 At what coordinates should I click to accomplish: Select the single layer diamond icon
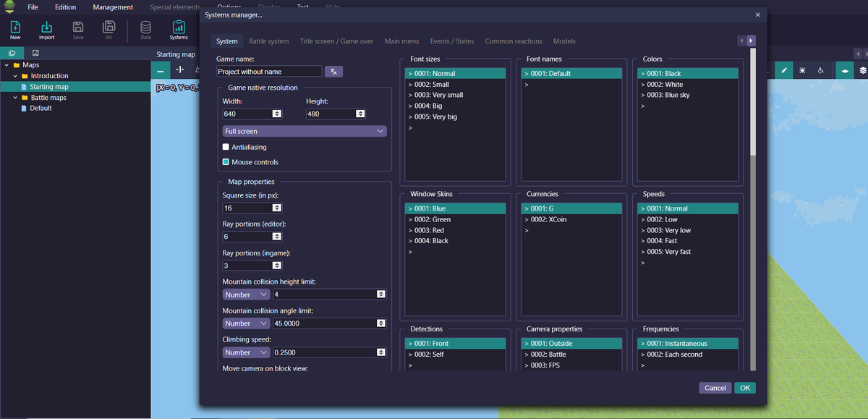click(x=844, y=70)
